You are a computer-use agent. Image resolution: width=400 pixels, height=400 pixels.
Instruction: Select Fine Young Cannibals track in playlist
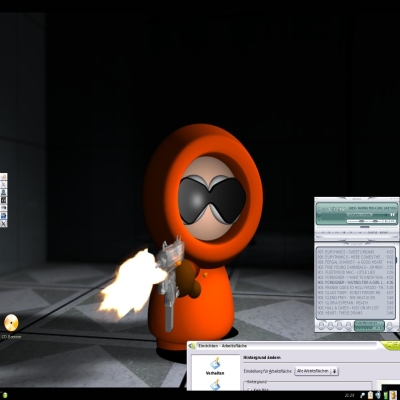coord(355,267)
